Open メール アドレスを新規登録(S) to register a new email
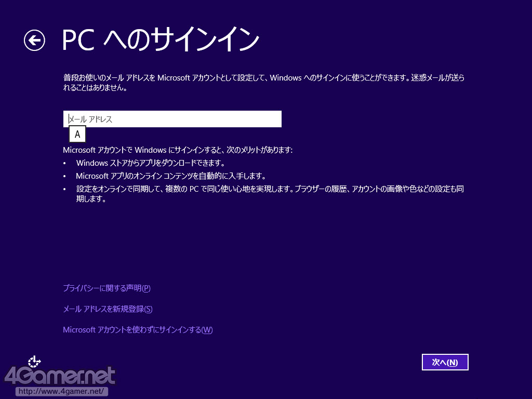Image resolution: width=532 pixels, height=399 pixels. pos(108,309)
